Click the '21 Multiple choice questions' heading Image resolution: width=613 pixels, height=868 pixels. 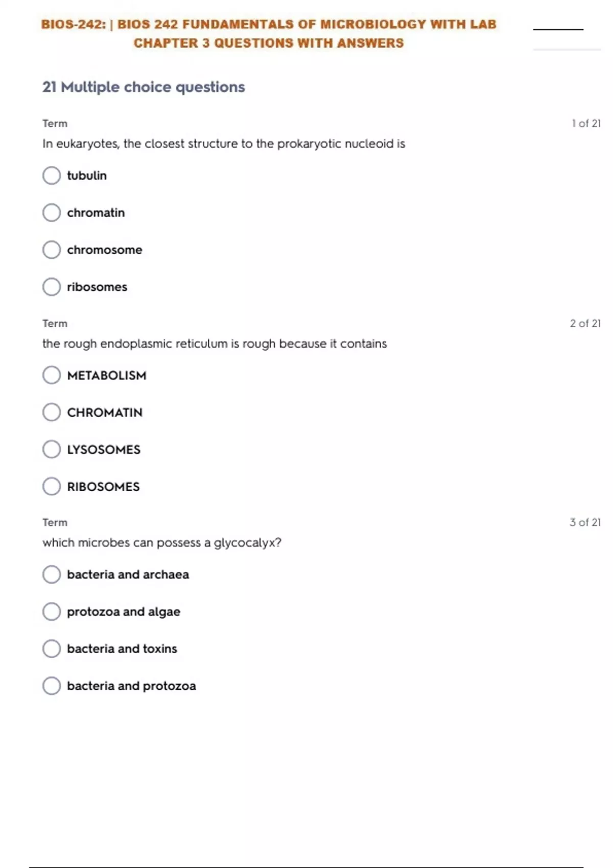point(144,87)
